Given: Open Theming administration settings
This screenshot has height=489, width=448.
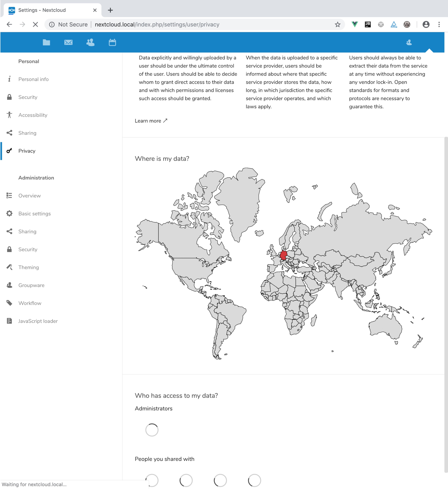Looking at the screenshot, I should 29,267.
